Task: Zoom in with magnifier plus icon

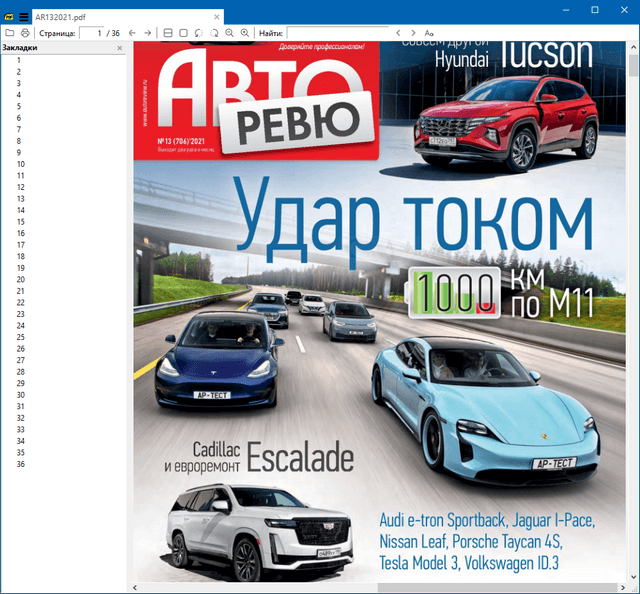Action: tap(245, 33)
